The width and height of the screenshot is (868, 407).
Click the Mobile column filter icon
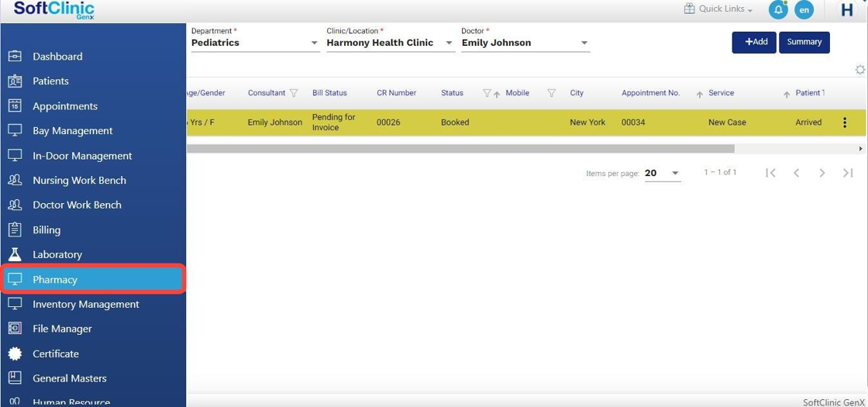[551, 93]
